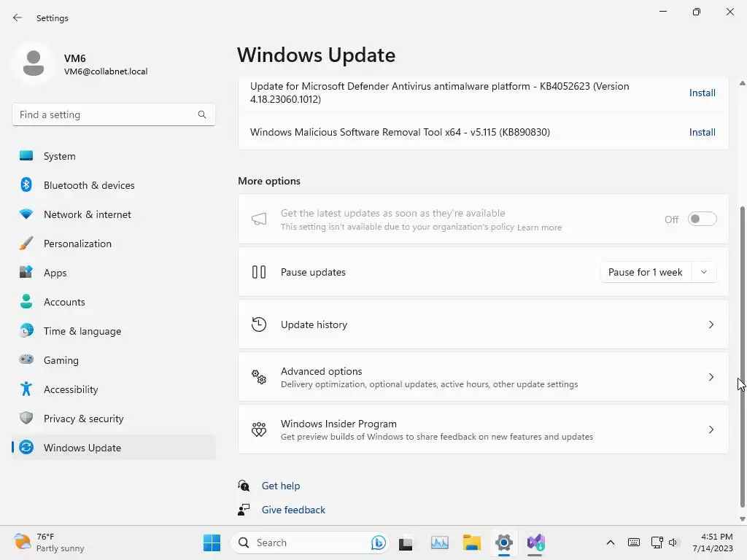747x560 pixels.
Task: Go to Bluetooth & devices settings
Action: tap(114, 184)
